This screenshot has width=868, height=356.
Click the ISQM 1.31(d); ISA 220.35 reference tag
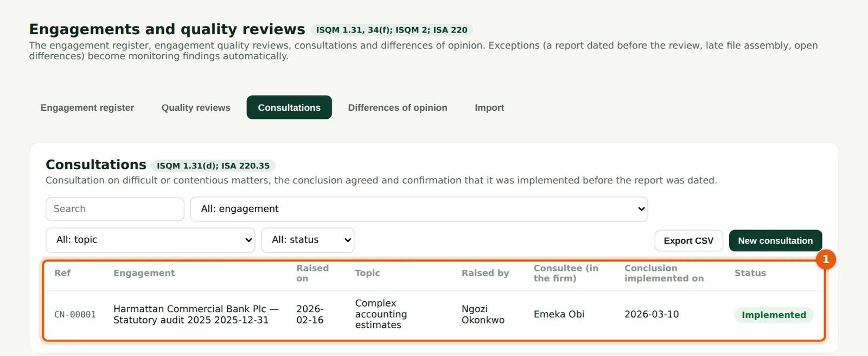pos(213,166)
